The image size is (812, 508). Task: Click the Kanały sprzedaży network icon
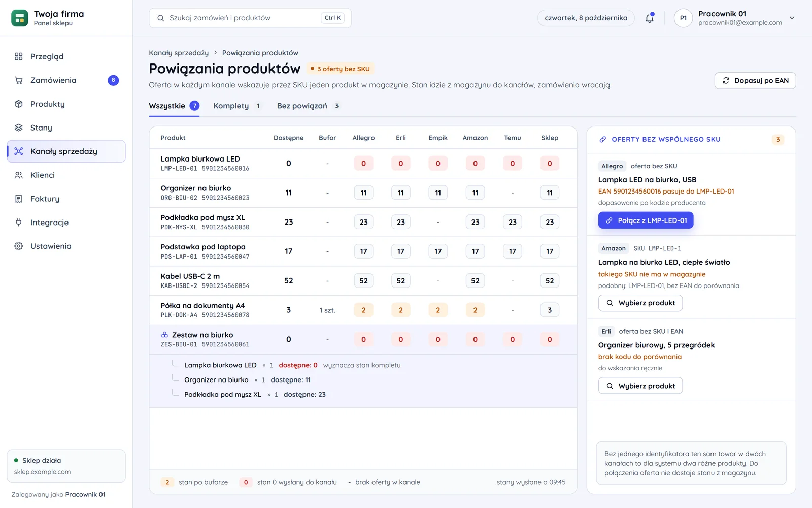click(x=19, y=151)
